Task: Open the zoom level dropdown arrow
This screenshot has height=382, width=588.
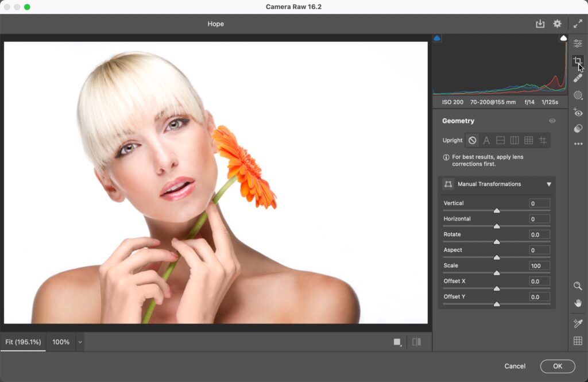Action: click(80, 342)
